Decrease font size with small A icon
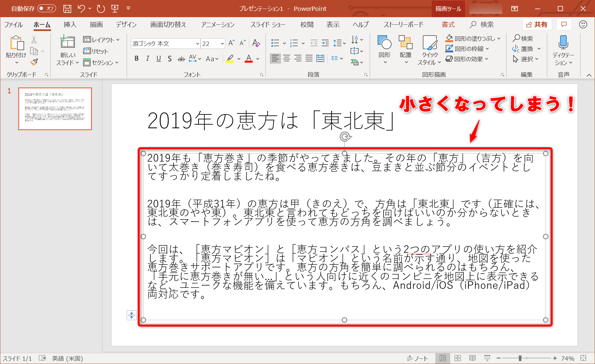The image size is (595, 364). [x=243, y=43]
